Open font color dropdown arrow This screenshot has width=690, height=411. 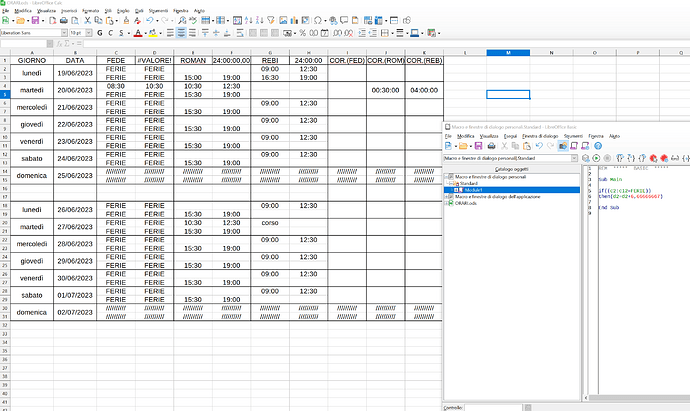[x=145, y=33]
